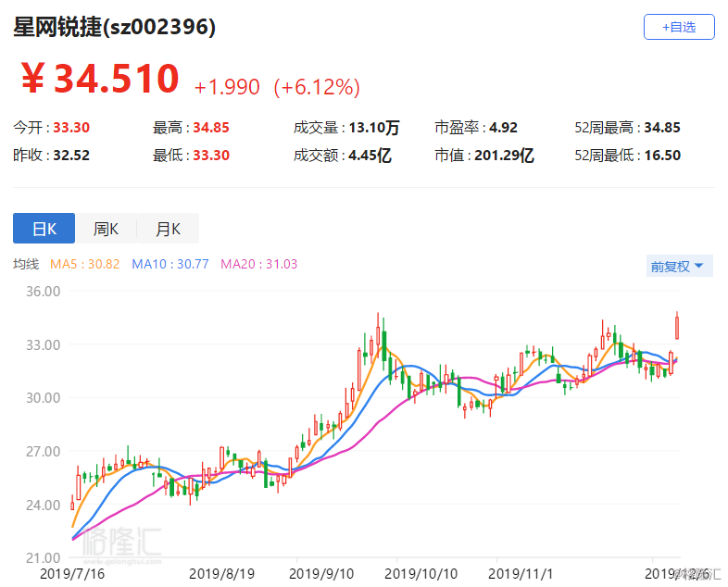728x587 pixels.
Task: Click the change percentage (+6.12%)
Action: [x=317, y=87]
